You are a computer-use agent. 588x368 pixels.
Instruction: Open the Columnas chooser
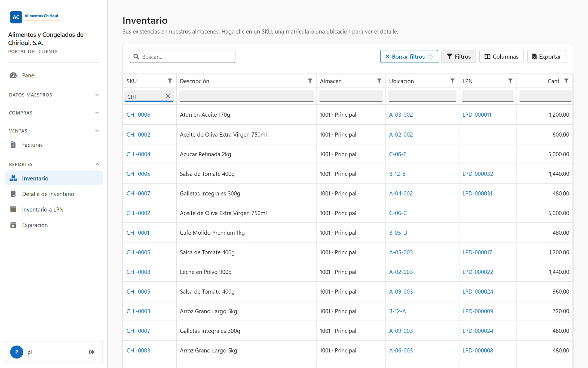click(x=501, y=56)
